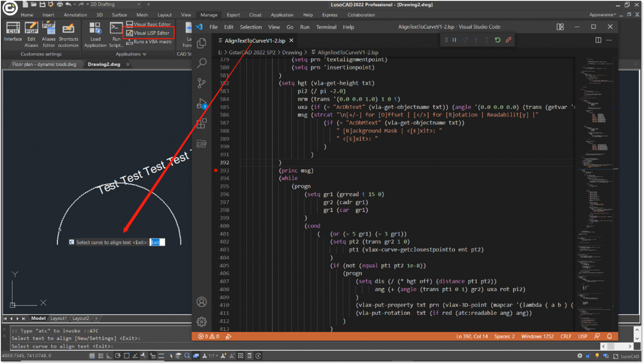Click the Interface CUI icon
The width and height of the screenshot is (644, 364).
click(x=13, y=28)
